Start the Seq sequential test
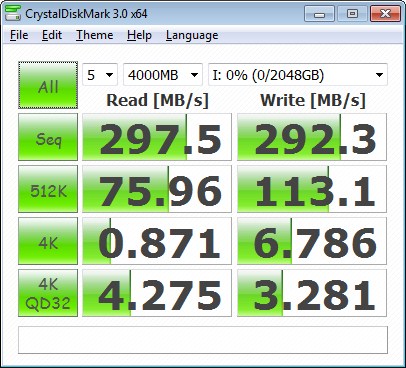 tap(48, 137)
